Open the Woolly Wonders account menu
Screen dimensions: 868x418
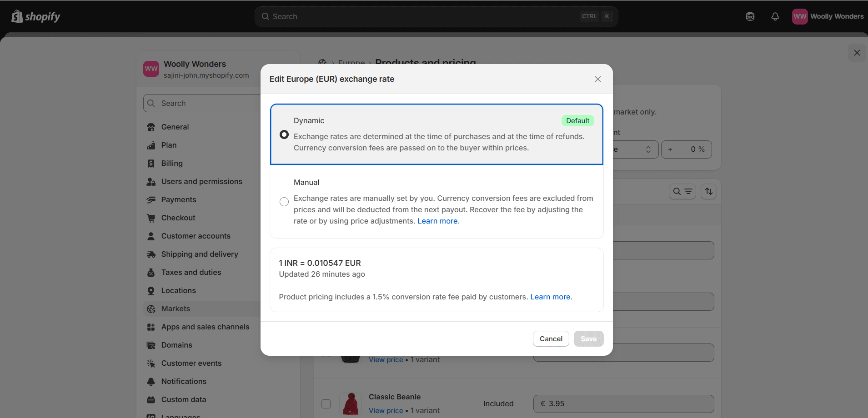coord(828,16)
